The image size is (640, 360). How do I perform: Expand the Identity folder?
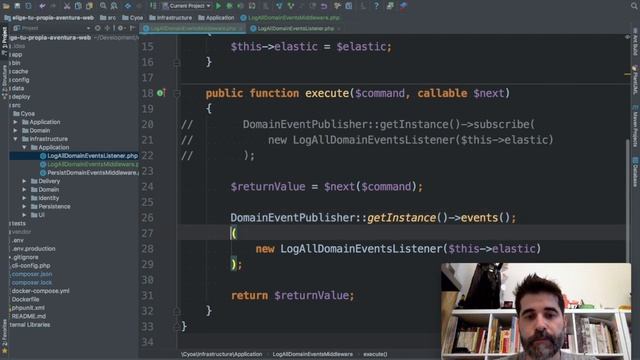point(24,198)
